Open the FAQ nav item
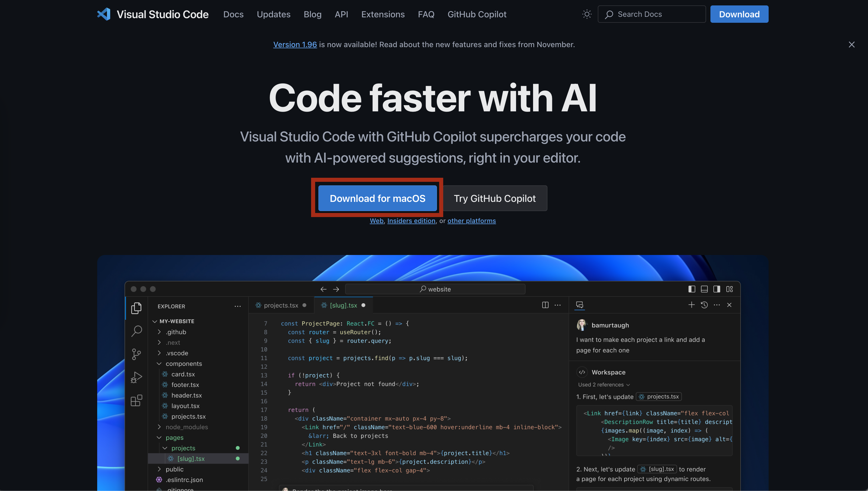Screen dimensions: 868x491 tap(426, 14)
